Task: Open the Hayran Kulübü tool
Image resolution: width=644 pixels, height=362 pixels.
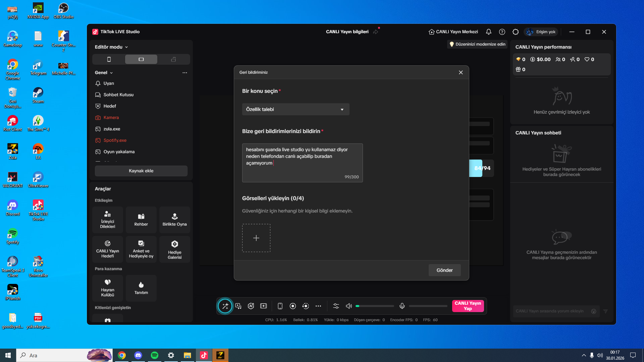Action: click(108, 288)
